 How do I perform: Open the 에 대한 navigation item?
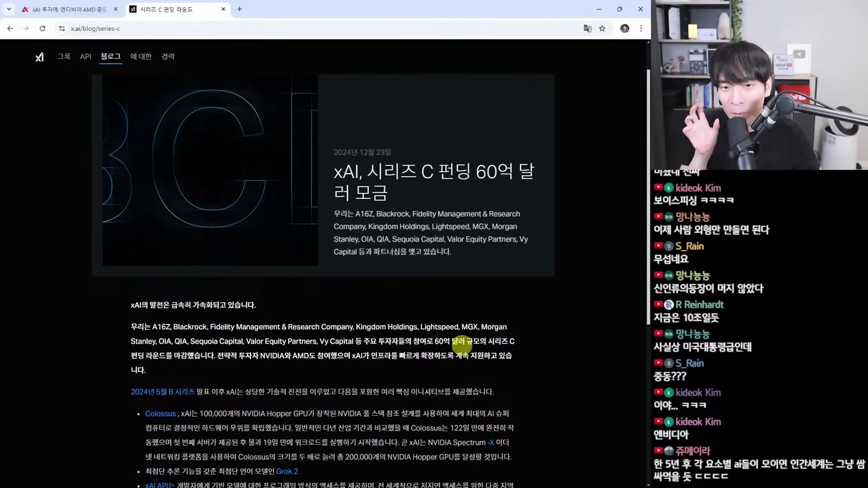[x=141, y=57]
